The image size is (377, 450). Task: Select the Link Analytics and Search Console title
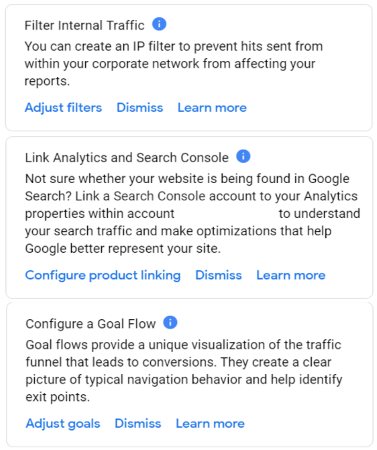point(127,158)
